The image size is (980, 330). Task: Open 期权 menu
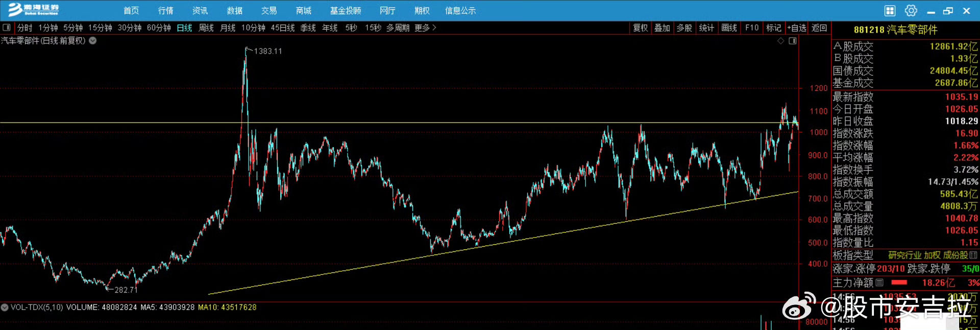[x=422, y=11]
